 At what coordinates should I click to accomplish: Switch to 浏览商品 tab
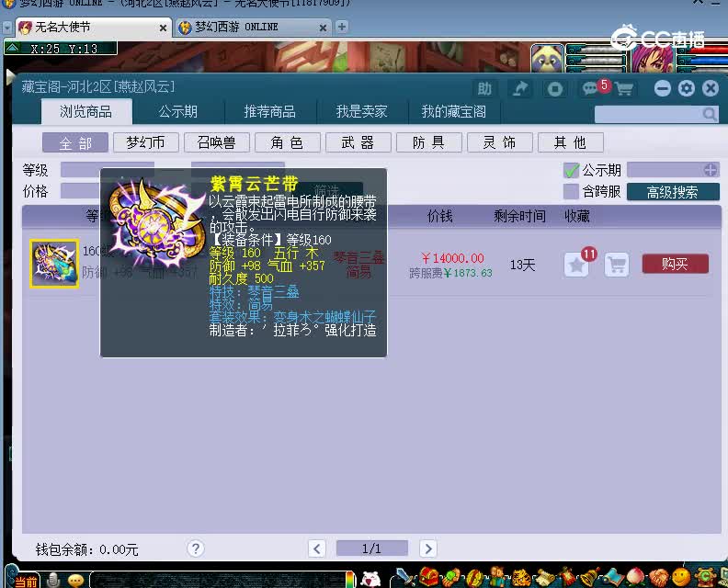pyautogui.click(x=86, y=111)
